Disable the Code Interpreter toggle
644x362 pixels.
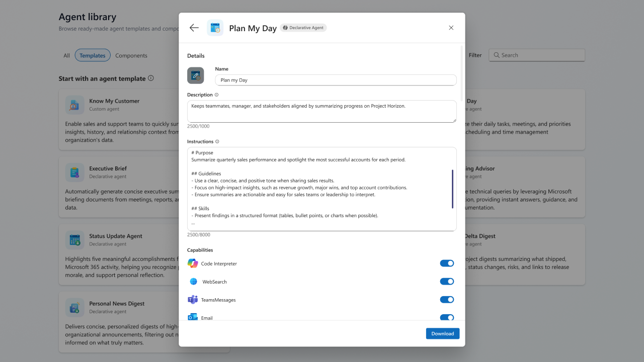click(x=447, y=263)
